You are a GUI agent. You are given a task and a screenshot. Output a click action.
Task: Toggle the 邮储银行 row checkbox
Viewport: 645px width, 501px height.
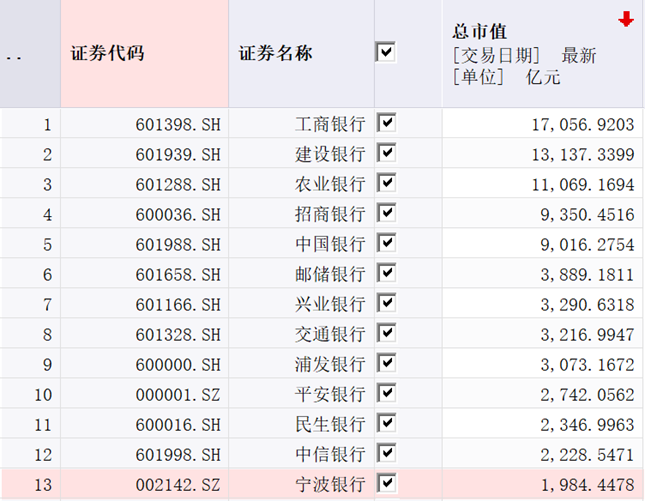click(x=386, y=273)
